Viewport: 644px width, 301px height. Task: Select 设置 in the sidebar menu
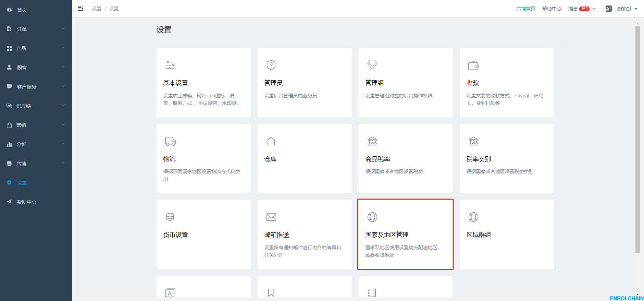tap(22, 183)
